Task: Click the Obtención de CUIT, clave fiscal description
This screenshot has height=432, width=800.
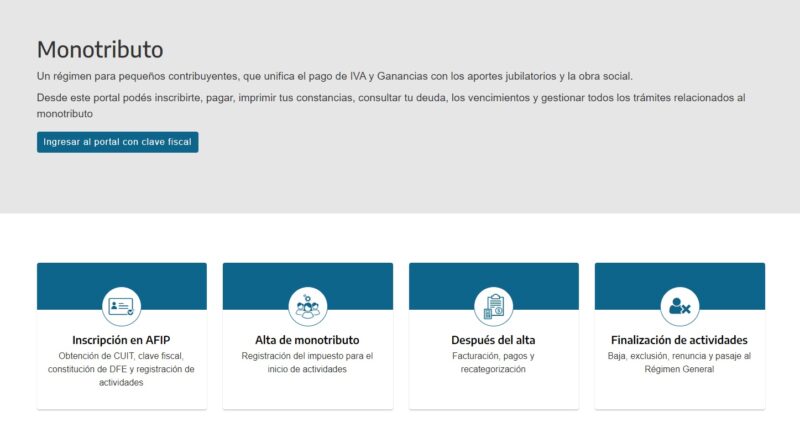Action: pyautogui.click(x=121, y=369)
